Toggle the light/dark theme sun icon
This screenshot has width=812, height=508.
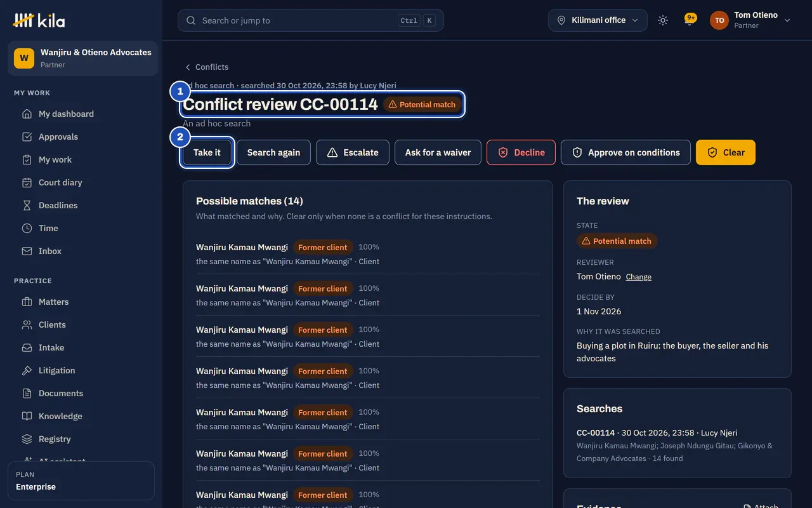click(663, 20)
